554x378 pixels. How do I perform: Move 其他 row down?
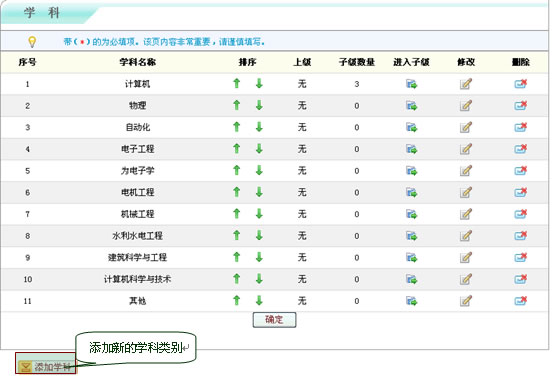tap(259, 301)
